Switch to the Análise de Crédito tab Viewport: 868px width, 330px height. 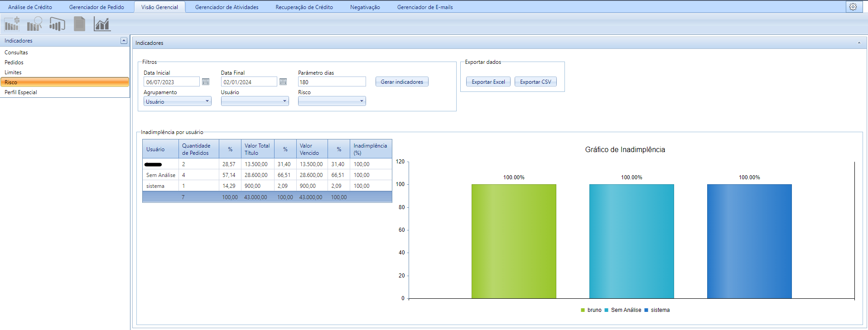pos(30,7)
